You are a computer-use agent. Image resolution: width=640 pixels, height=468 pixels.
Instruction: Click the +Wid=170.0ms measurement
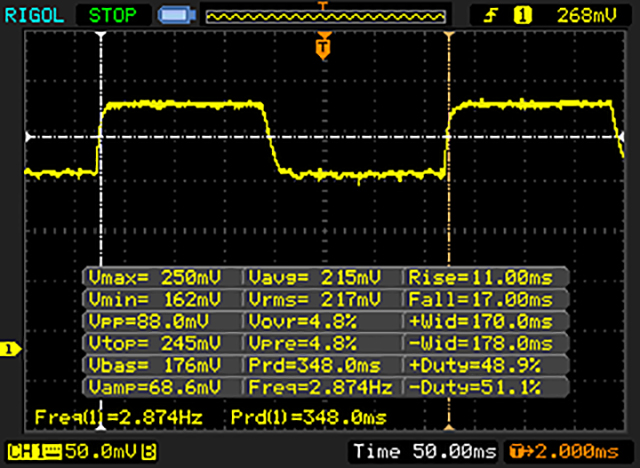pyautogui.click(x=480, y=322)
